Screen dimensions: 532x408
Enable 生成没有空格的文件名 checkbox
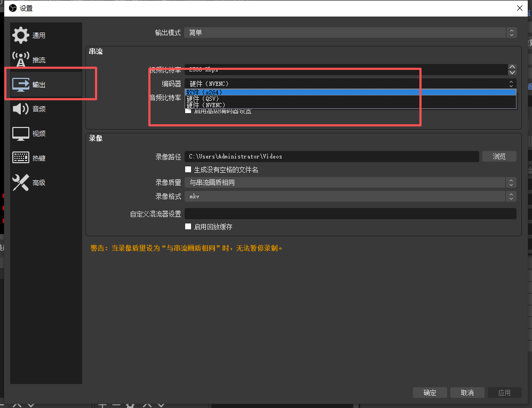click(x=188, y=170)
